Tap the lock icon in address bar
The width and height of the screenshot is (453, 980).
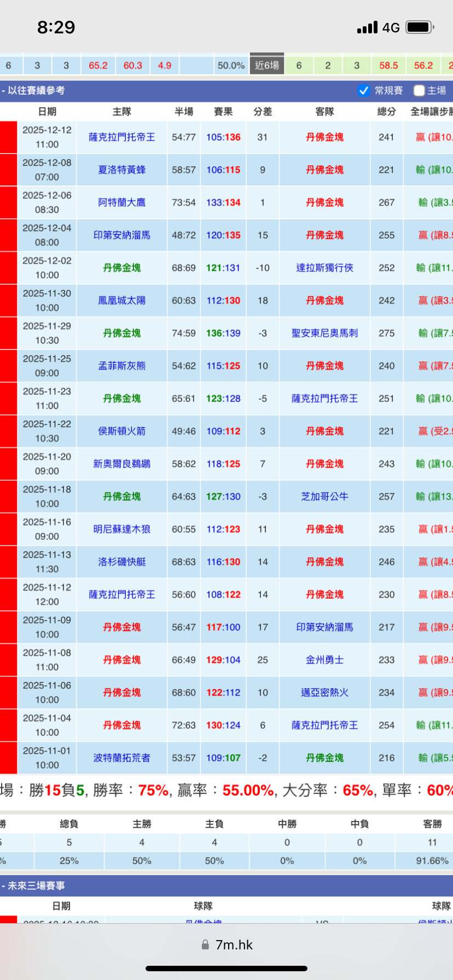pyautogui.click(x=205, y=944)
